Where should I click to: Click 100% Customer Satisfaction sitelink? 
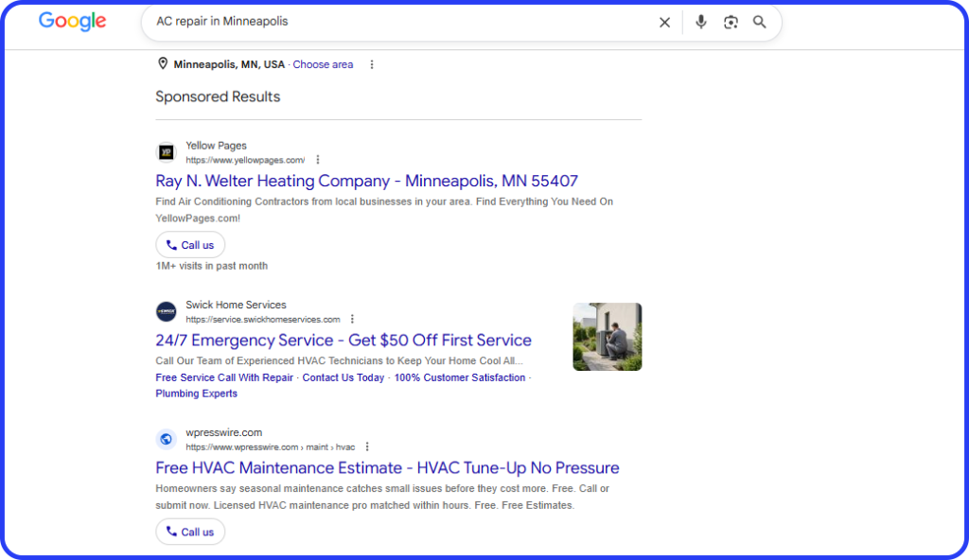[x=460, y=377]
